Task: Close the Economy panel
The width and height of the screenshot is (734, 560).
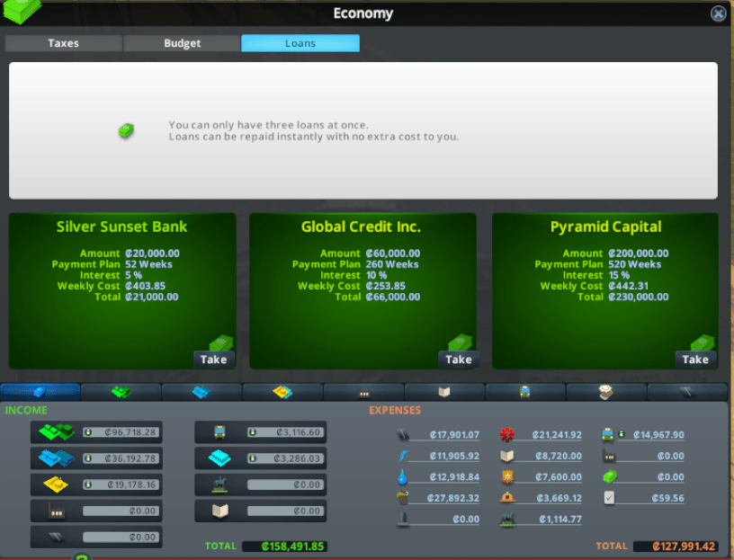Action: tap(718, 13)
